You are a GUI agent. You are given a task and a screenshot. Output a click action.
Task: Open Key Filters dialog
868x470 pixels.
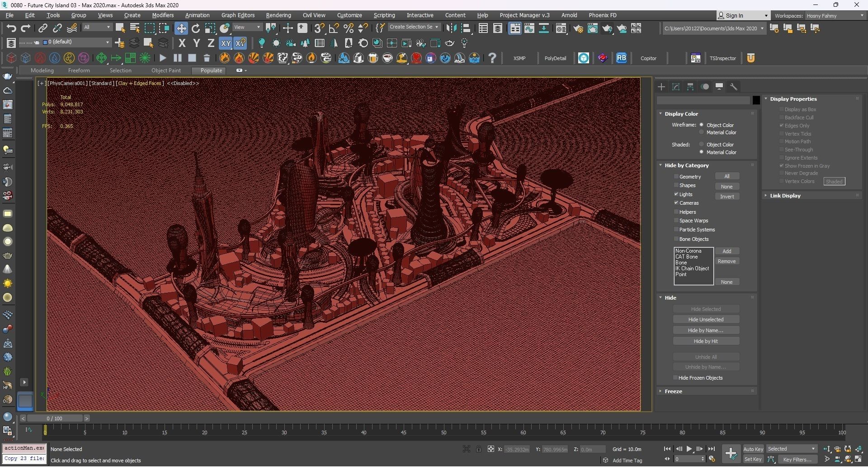click(797, 459)
